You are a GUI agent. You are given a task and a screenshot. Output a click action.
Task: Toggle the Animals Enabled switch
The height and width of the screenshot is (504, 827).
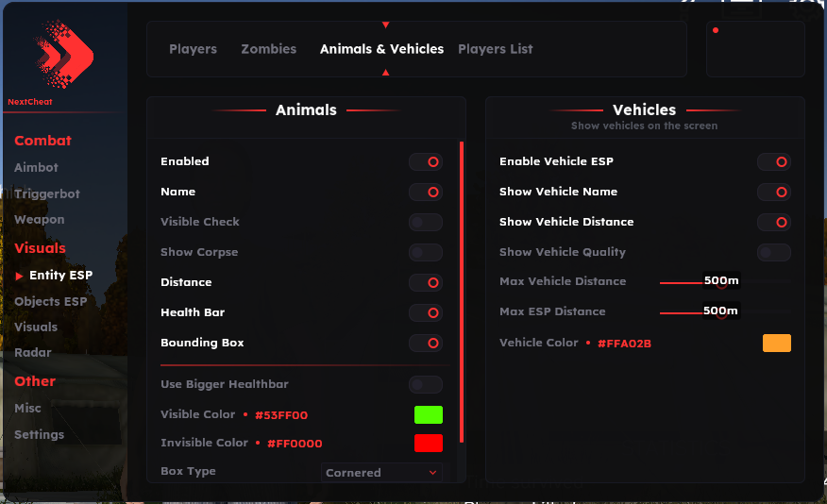tap(426, 162)
